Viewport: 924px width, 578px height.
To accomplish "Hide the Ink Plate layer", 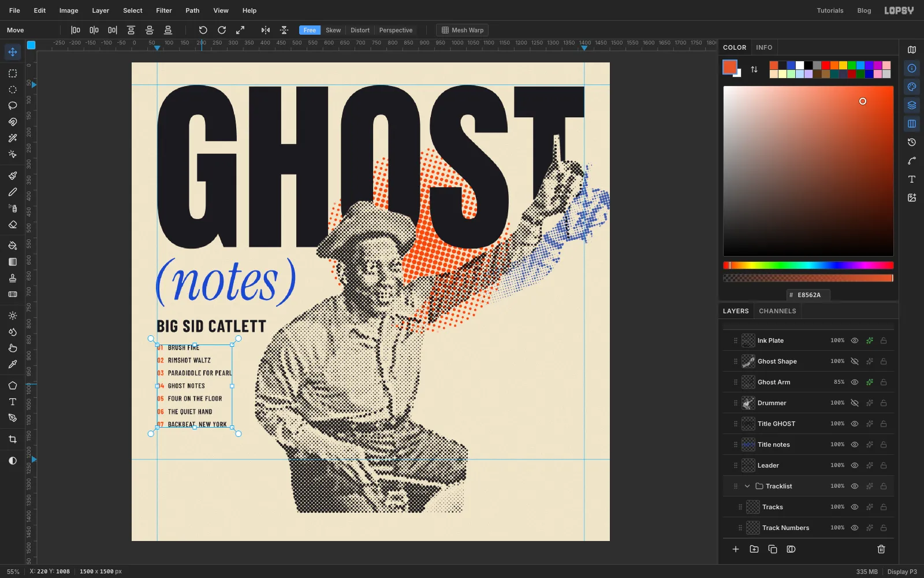I will pos(855,340).
